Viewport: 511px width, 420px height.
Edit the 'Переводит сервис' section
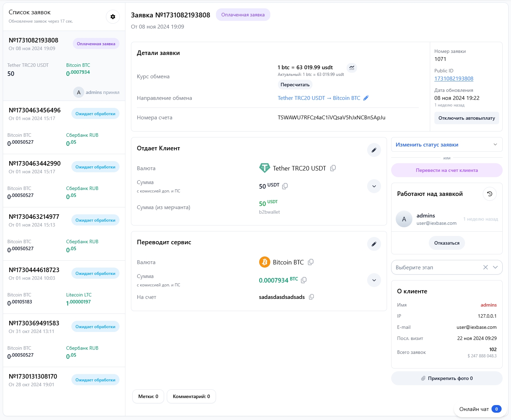click(x=374, y=244)
